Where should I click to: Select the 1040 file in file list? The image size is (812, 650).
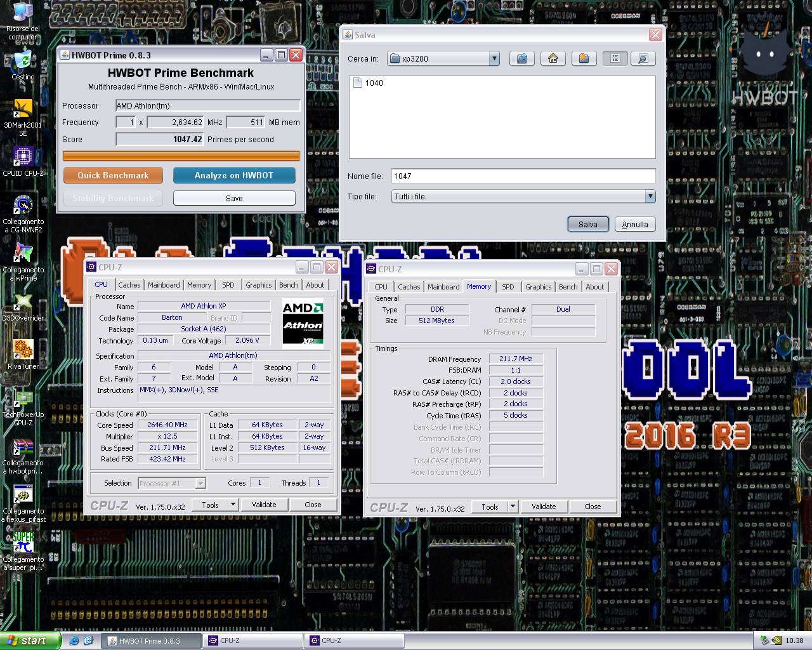(368, 83)
